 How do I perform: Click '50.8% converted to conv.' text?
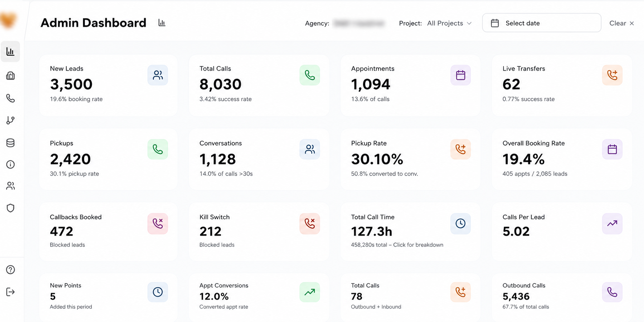tap(384, 174)
